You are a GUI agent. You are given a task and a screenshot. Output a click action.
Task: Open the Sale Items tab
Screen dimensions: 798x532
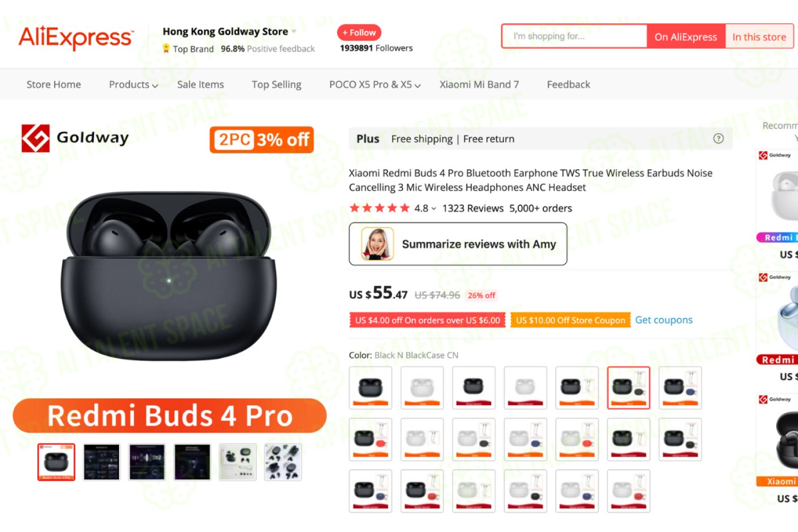click(201, 85)
